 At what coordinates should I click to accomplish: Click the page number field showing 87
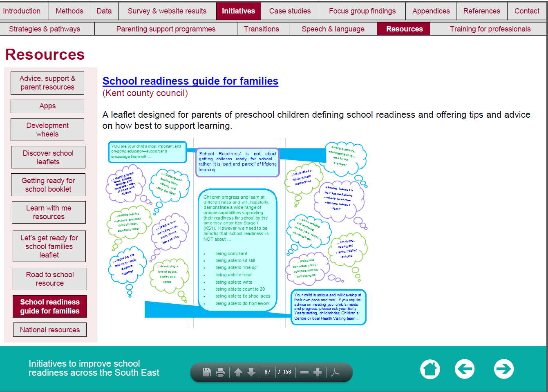click(268, 372)
